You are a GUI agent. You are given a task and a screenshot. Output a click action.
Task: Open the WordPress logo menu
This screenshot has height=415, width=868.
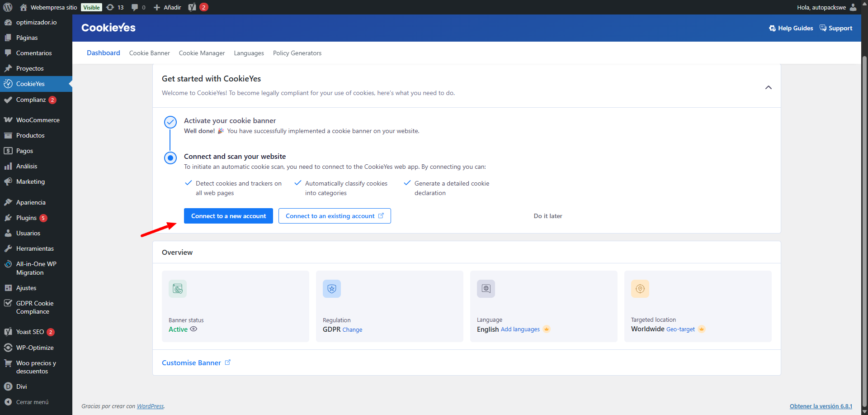8,7
